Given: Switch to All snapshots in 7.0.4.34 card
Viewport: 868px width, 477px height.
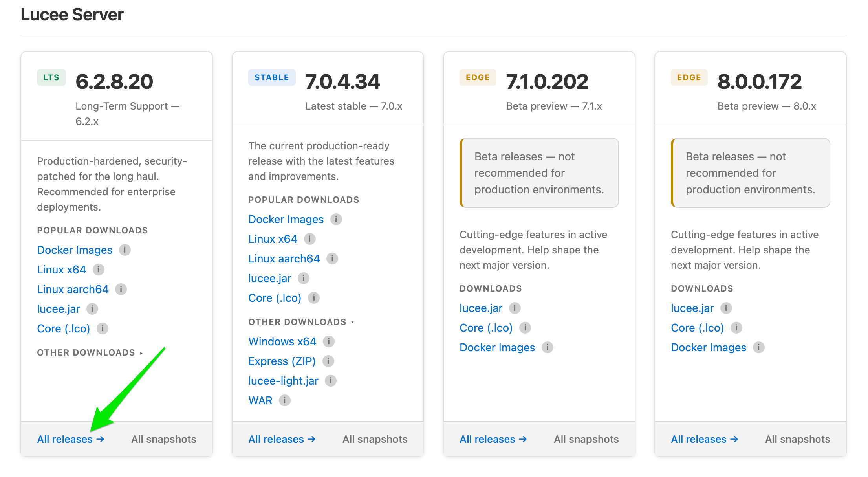Looking at the screenshot, I should click(x=375, y=439).
